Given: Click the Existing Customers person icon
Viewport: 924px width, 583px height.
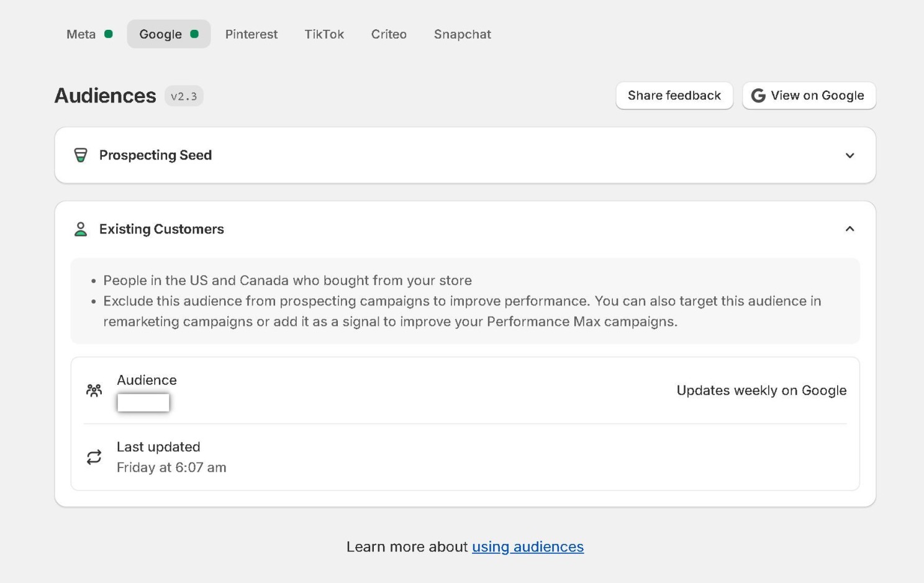Looking at the screenshot, I should tap(81, 229).
